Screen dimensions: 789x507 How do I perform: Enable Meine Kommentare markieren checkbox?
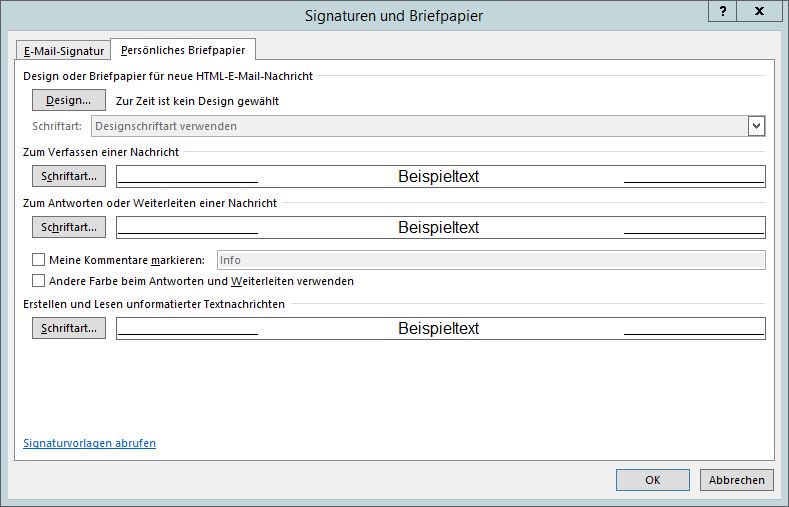point(39,260)
